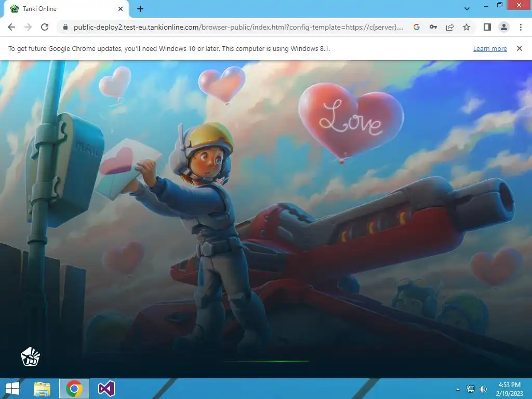The image size is (532, 399).
Task: Toggle the Chrome side panel
Action: tap(487, 27)
